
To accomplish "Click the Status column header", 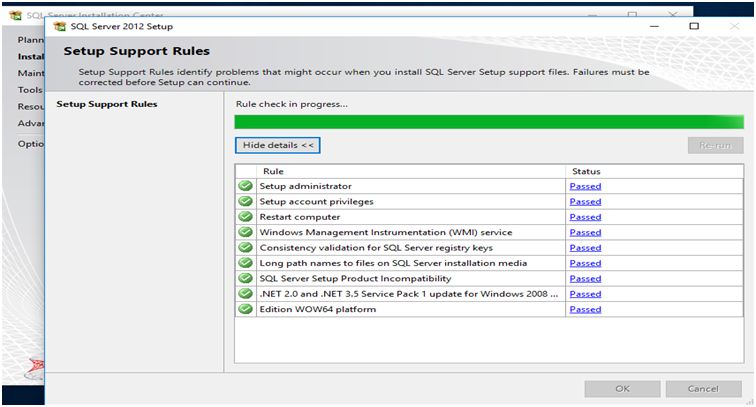I will pyautogui.click(x=586, y=171).
